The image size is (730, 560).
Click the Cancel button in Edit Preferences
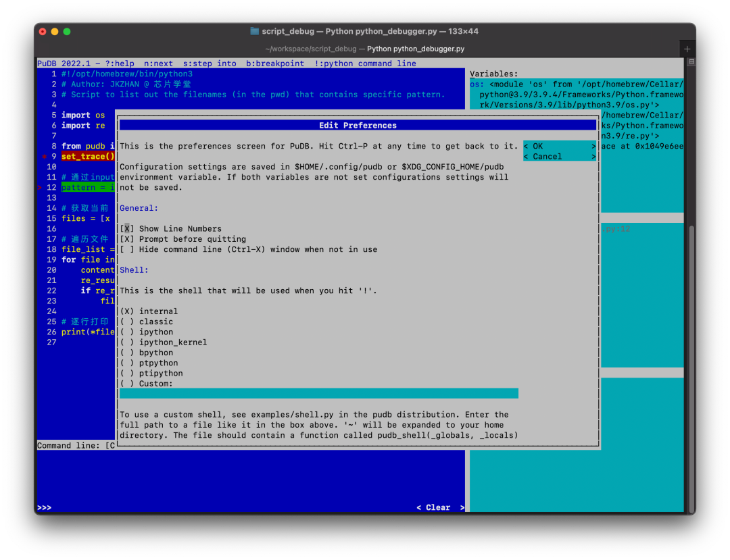tap(560, 156)
